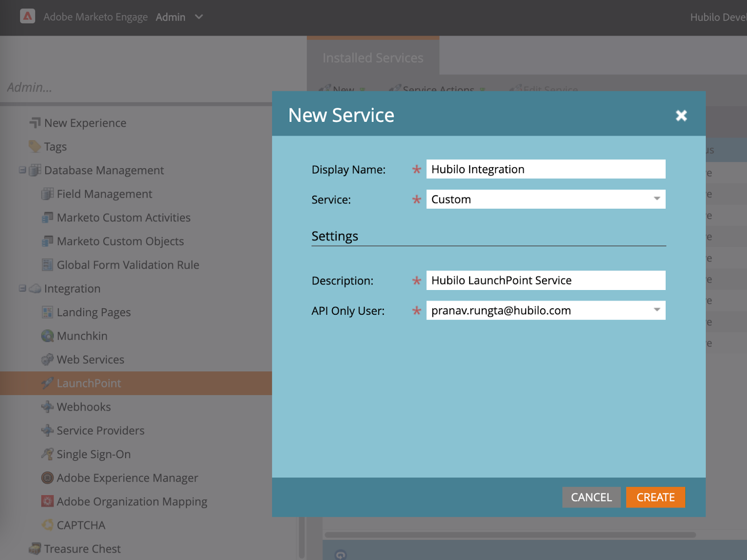Click the Tags icon
747x560 pixels.
35,147
